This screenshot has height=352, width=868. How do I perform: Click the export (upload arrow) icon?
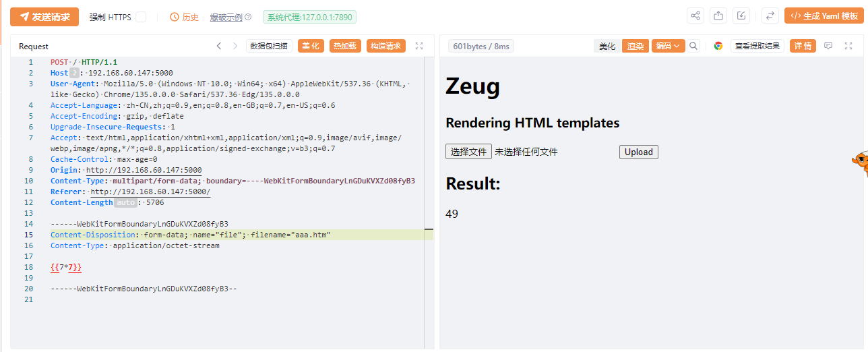718,16
